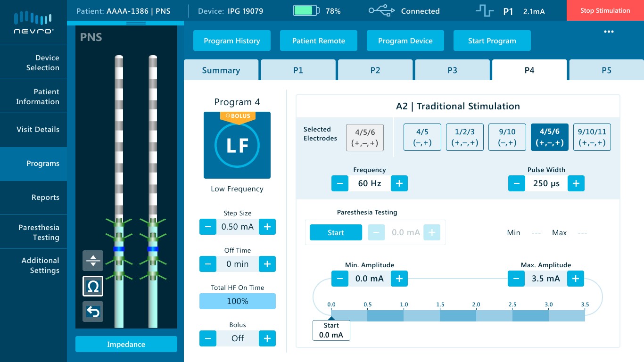Open the three-dots more options menu
This screenshot has height=362, width=644.
point(609,32)
